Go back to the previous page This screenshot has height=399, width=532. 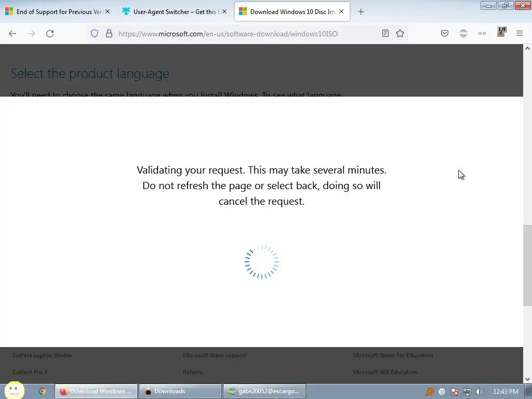pyautogui.click(x=12, y=34)
